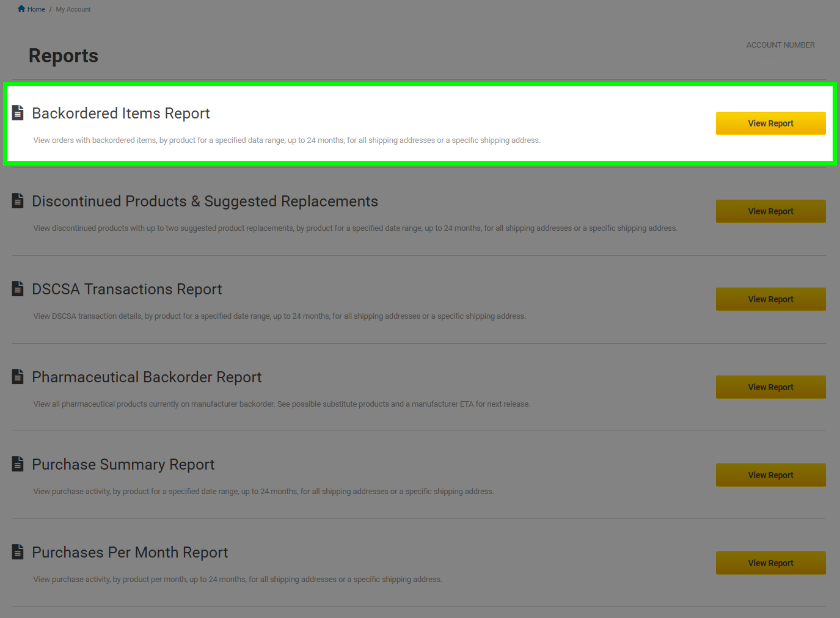View Report for Discontinued Products & Suggested Replacements
Viewport: 840px width, 618px height.
770,211
